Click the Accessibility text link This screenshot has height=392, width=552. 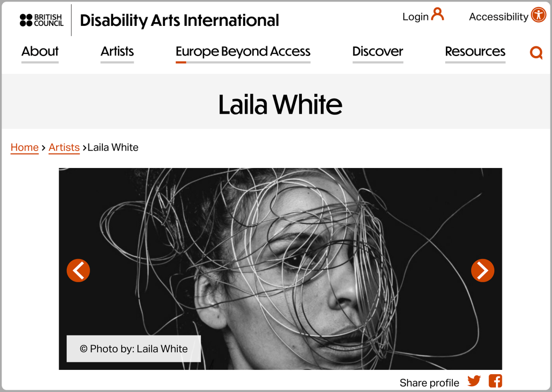tap(499, 17)
